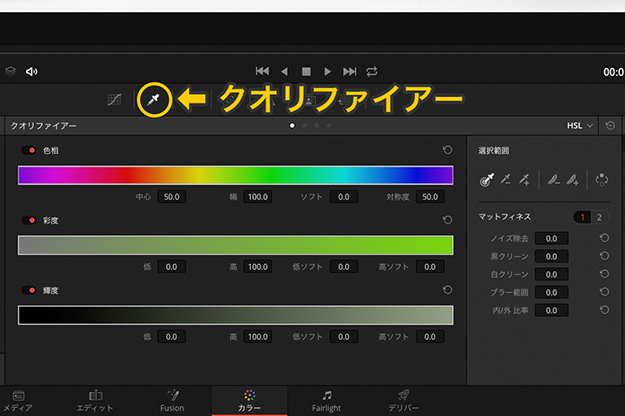Viewport: 625px width, 416px height.
Task: Reset the ノイズ除去 (denoise) value
Action: tap(604, 238)
